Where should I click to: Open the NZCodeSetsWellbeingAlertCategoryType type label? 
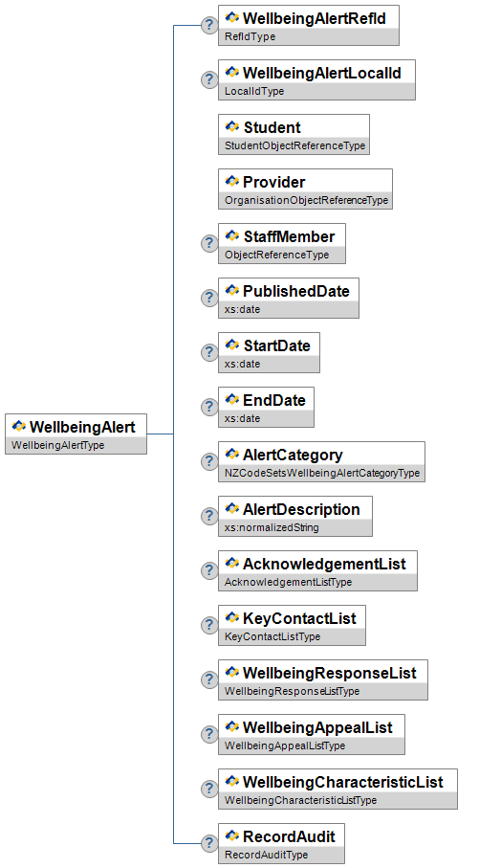322,473
